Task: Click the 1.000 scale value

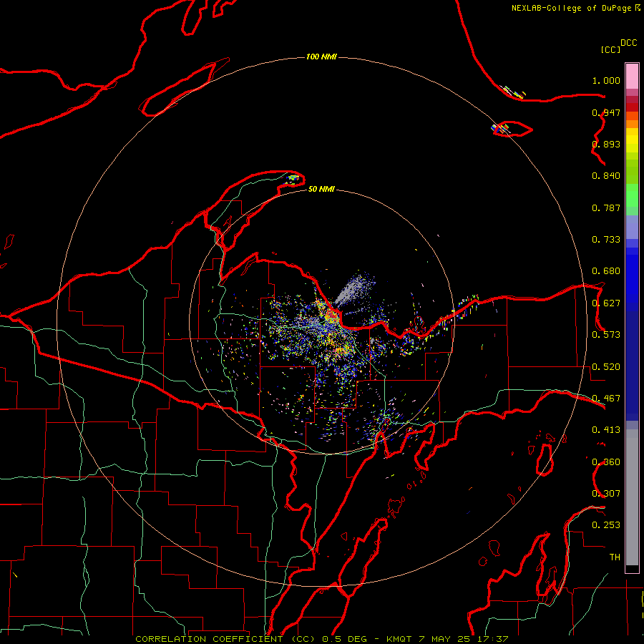Action: click(606, 80)
